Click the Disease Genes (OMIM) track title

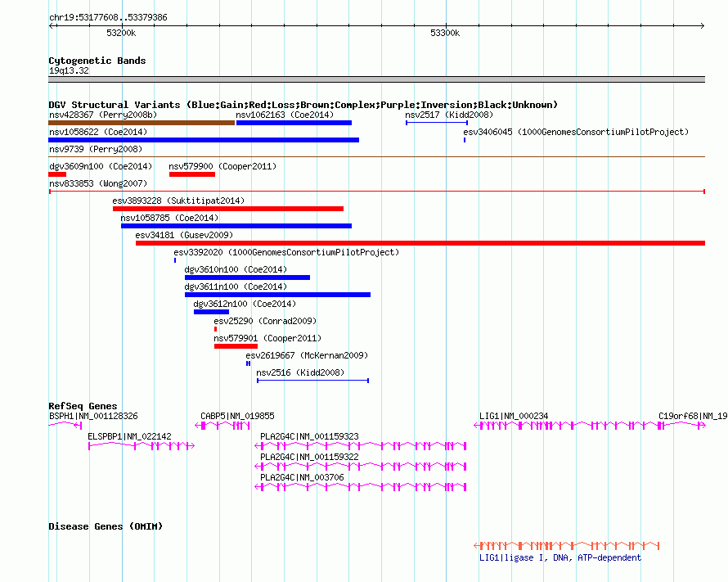(106, 526)
